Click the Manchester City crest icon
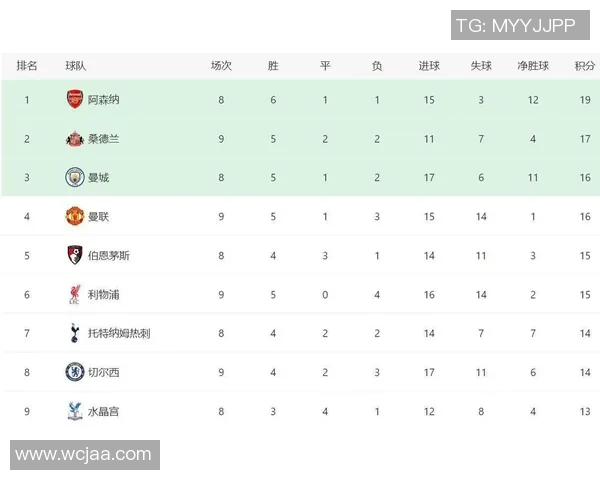The image size is (600, 480). (x=75, y=177)
